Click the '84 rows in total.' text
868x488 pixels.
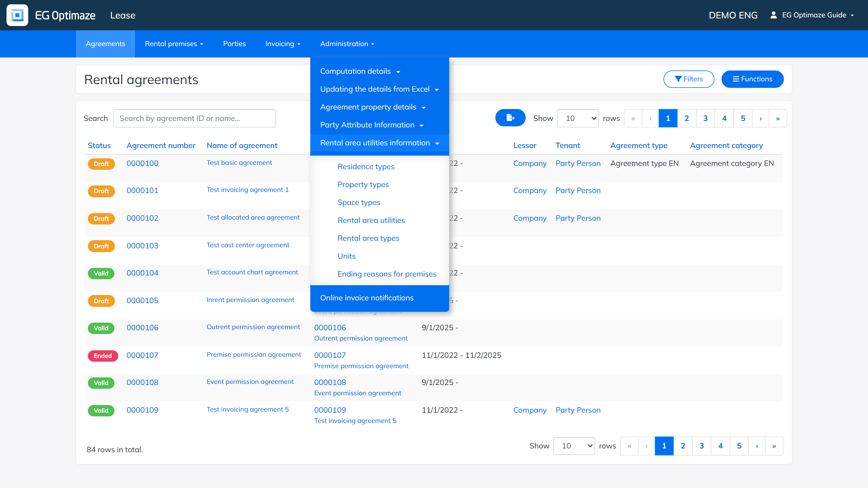[x=114, y=450]
